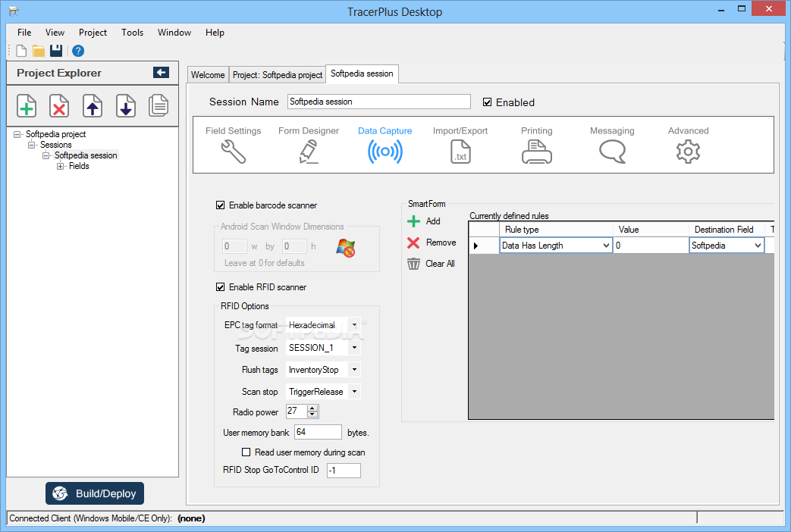Open EPC tag format dropdown
The width and height of the screenshot is (791, 532).
point(354,325)
